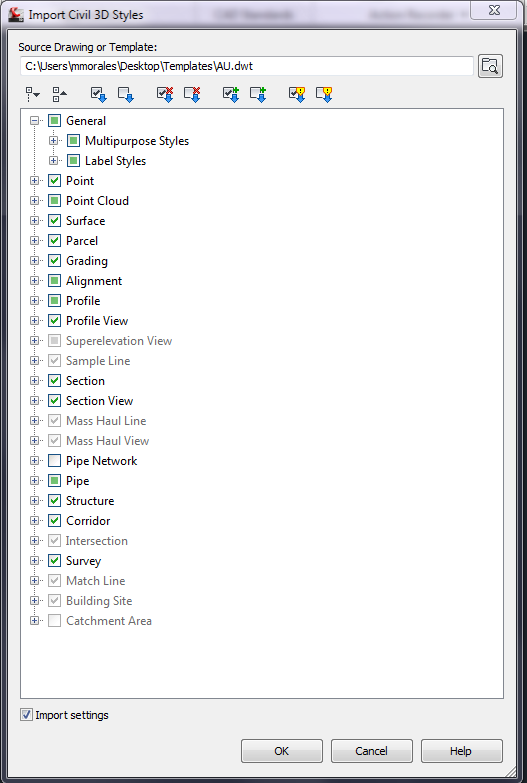Expand the Catchment Area node

(34, 620)
